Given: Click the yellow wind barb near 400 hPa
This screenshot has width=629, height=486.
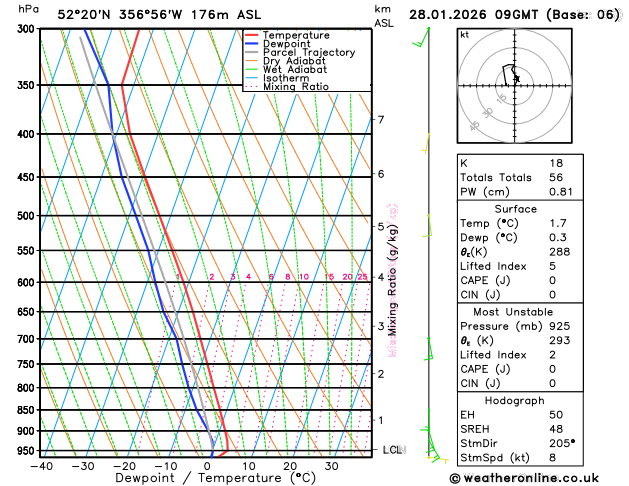Looking at the screenshot, I should coord(426,144).
